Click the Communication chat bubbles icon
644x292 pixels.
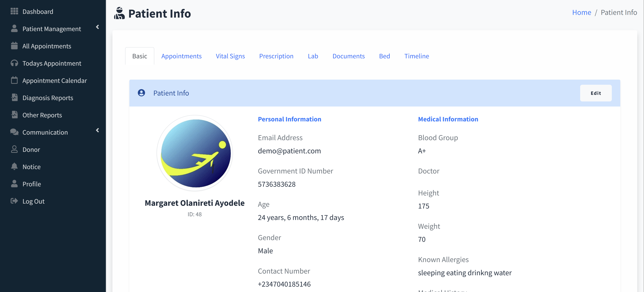pos(14,132)
